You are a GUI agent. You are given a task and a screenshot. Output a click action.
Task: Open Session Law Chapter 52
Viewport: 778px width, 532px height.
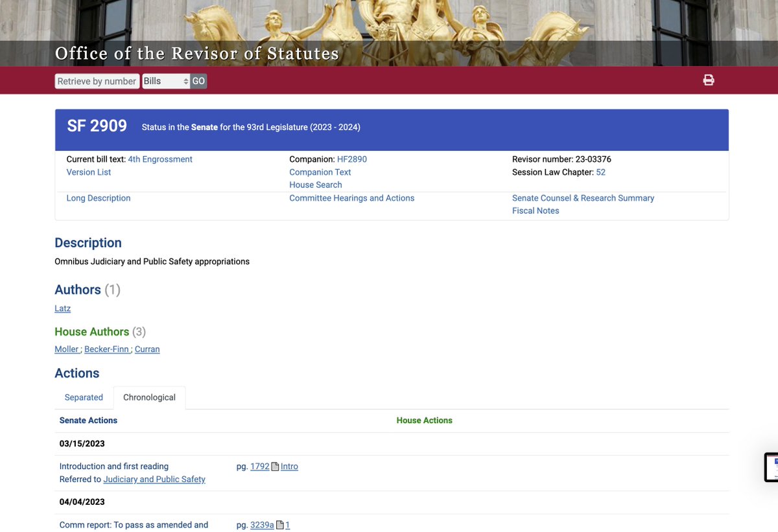click(600, 172)
